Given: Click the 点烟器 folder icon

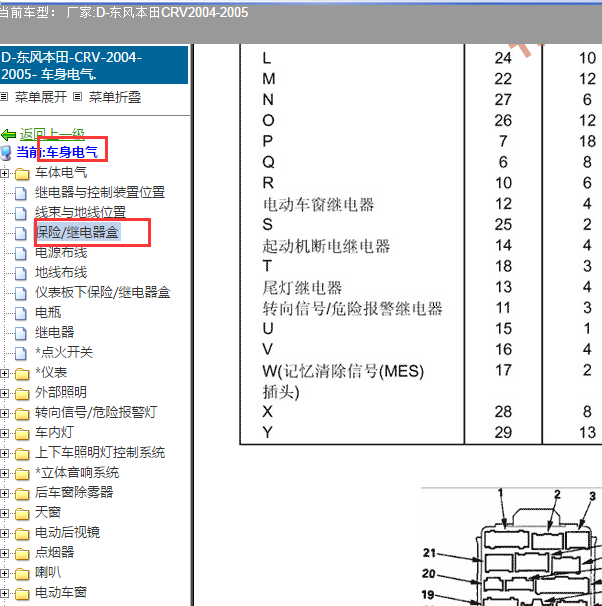Looking at the screenshot, I should [22, 554].
